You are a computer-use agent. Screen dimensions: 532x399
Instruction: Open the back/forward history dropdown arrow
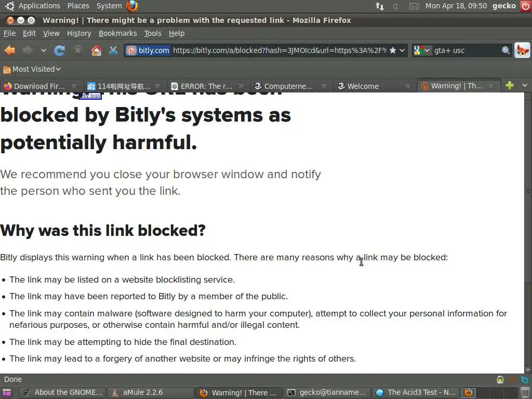(44, 50)
